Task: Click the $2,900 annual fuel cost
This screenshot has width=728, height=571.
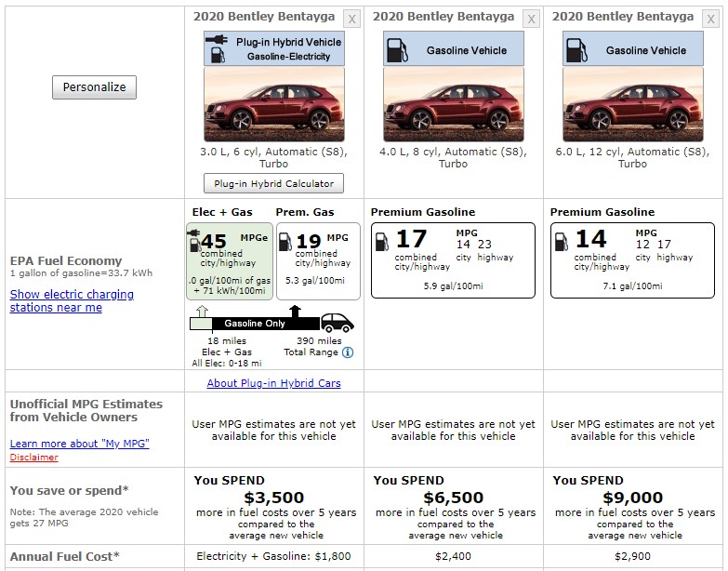Action: 633,556
